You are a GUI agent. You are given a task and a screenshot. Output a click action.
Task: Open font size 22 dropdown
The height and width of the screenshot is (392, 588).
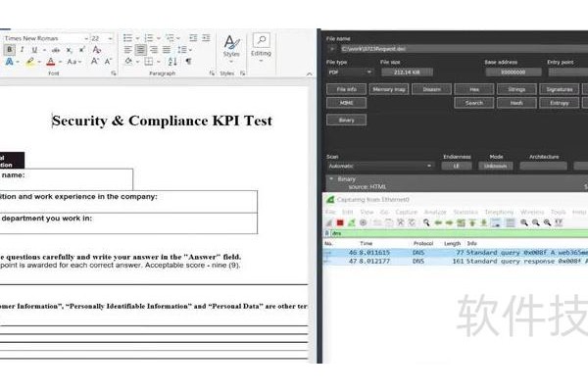pyautogui.click(x=110, y=38)
